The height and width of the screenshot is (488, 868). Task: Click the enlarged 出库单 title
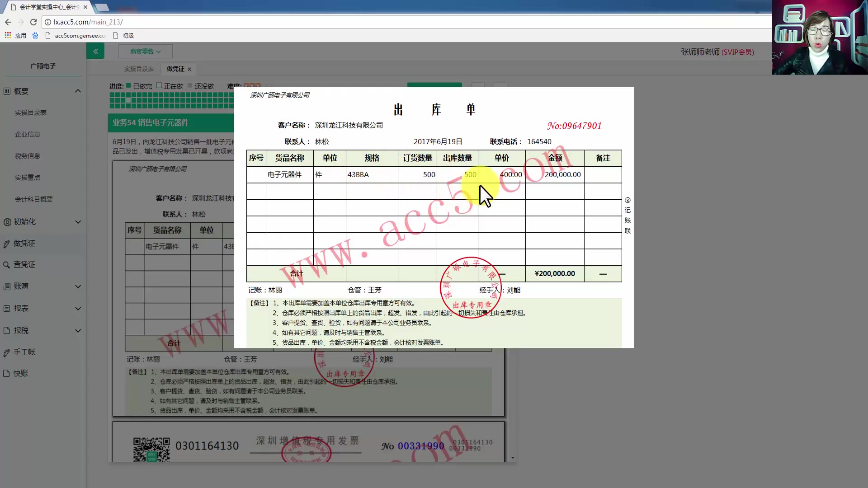(x=434, y=109)
